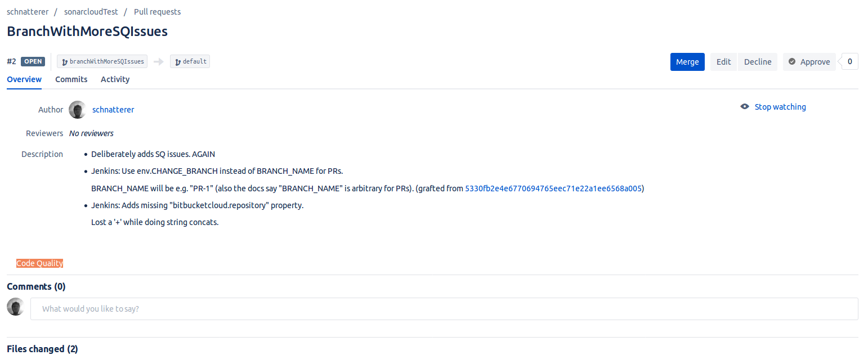Image resolution: width=868 pixels, height=355 pixels.
Task: Click the Decline button
Action: coord(758,62)
